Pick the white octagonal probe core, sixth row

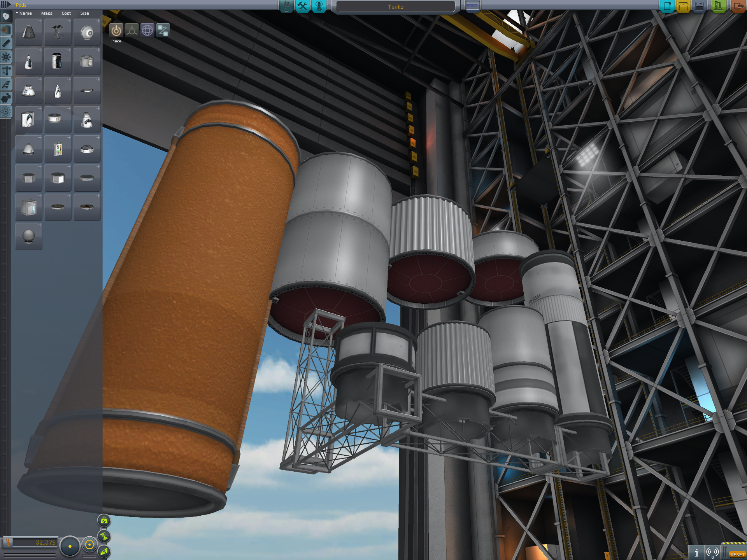58,178
